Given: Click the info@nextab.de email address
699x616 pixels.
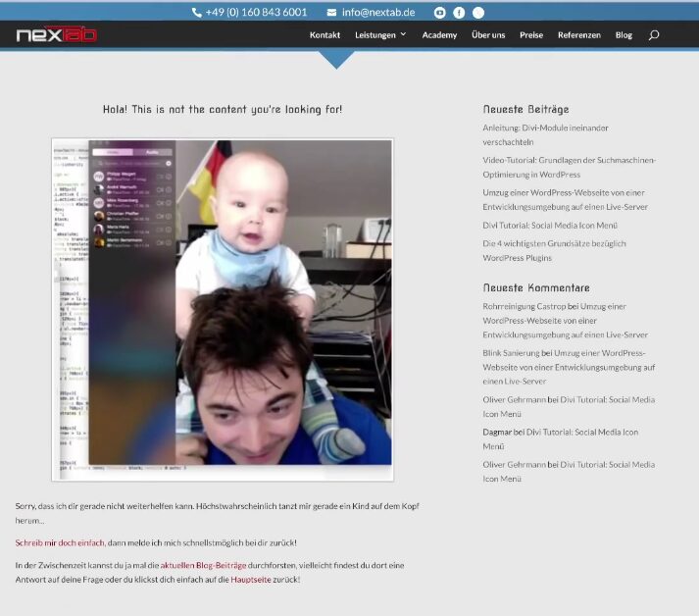Looking at the screenshot, I should pyautogui.click(x=377, y=13).
